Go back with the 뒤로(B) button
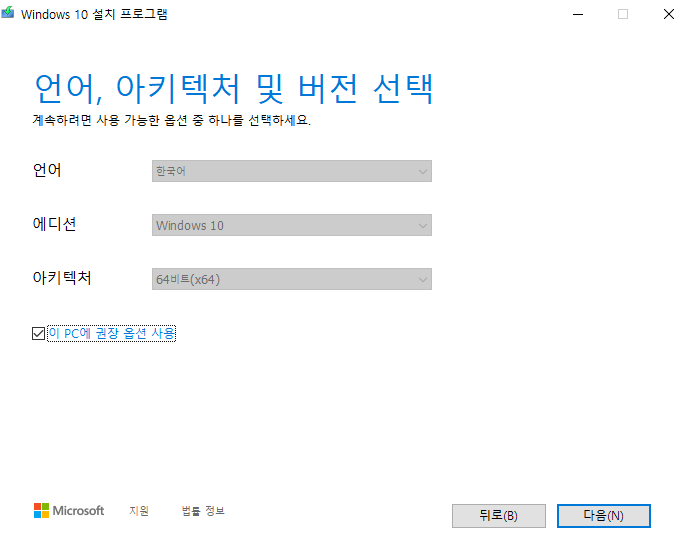The width and height of the screenshot is (689, 549). [x=499, y=516]
